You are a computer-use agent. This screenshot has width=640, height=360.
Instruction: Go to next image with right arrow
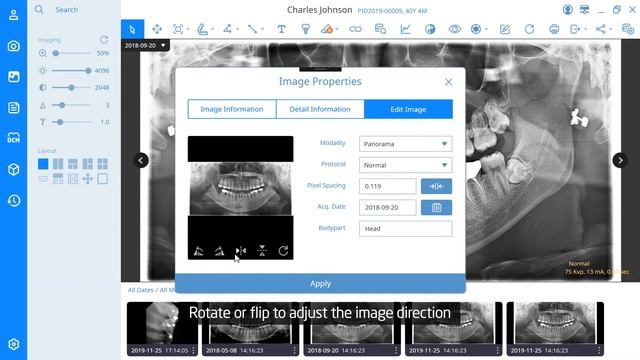(x=620, y=160)
